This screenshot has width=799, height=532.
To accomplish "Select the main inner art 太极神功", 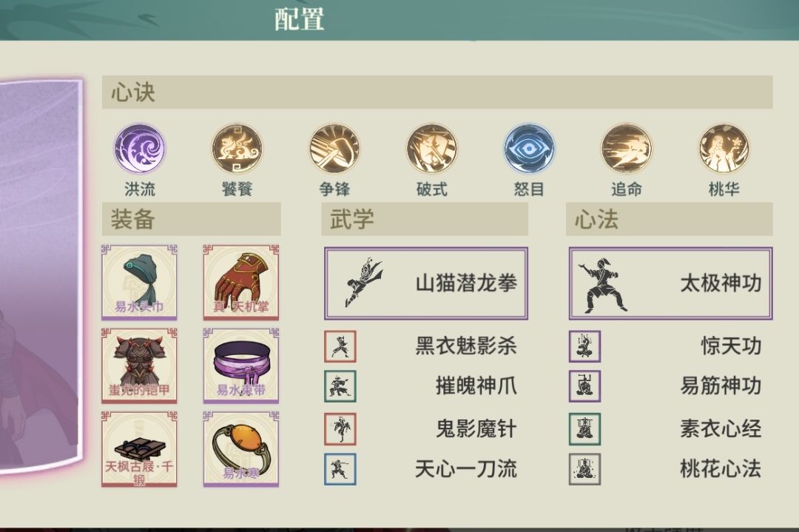I will click(670, 283).
